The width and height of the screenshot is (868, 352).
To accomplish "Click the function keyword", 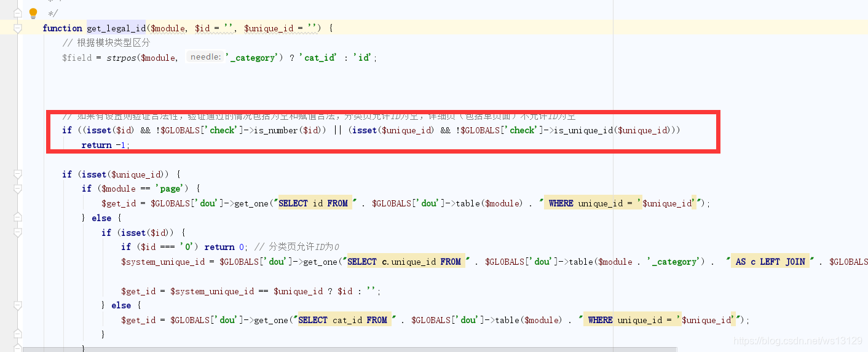I will (x=62, y=28).
